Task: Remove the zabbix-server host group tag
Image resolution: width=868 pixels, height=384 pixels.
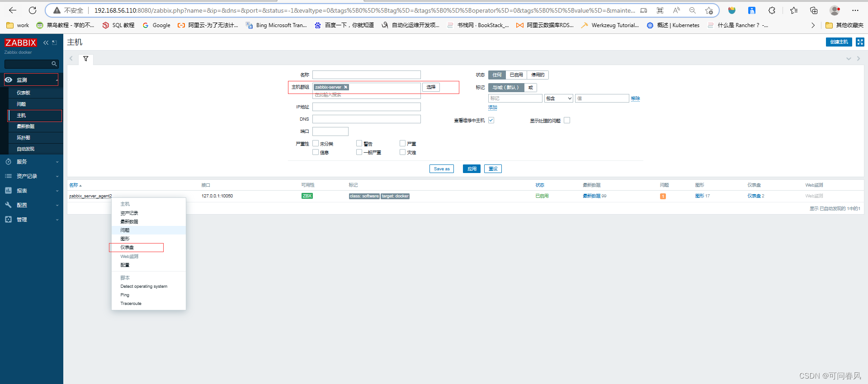Action: tap(346, 87)
